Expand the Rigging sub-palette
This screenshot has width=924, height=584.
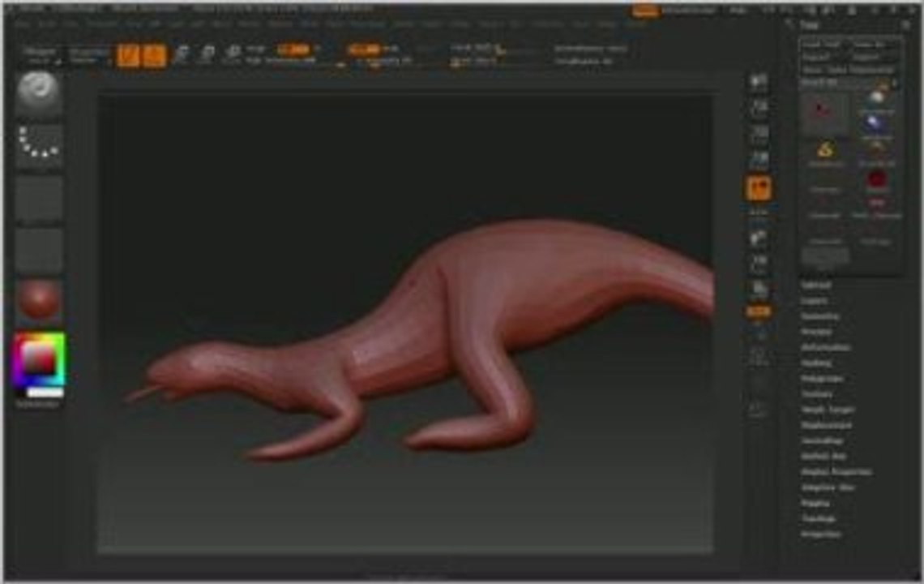(x=815, y=503)
